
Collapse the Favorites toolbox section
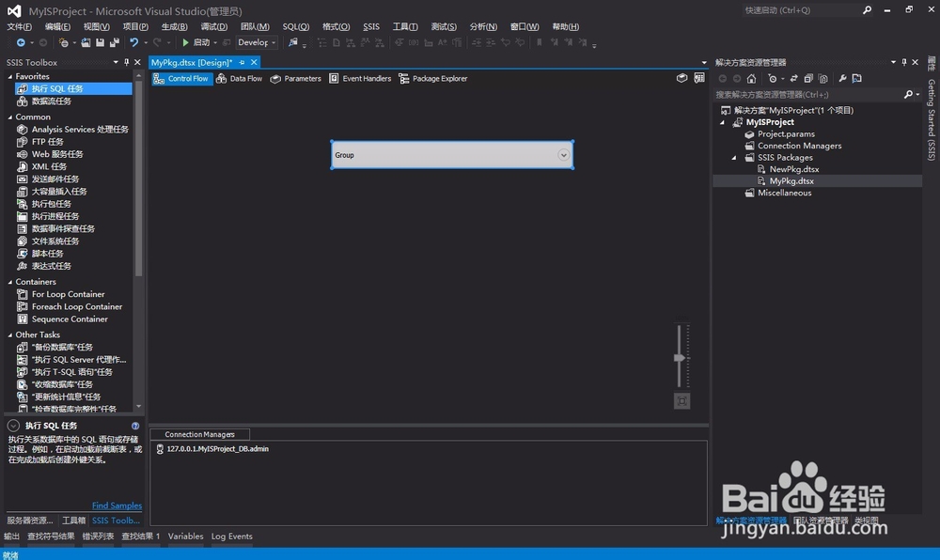coord(10,77)
